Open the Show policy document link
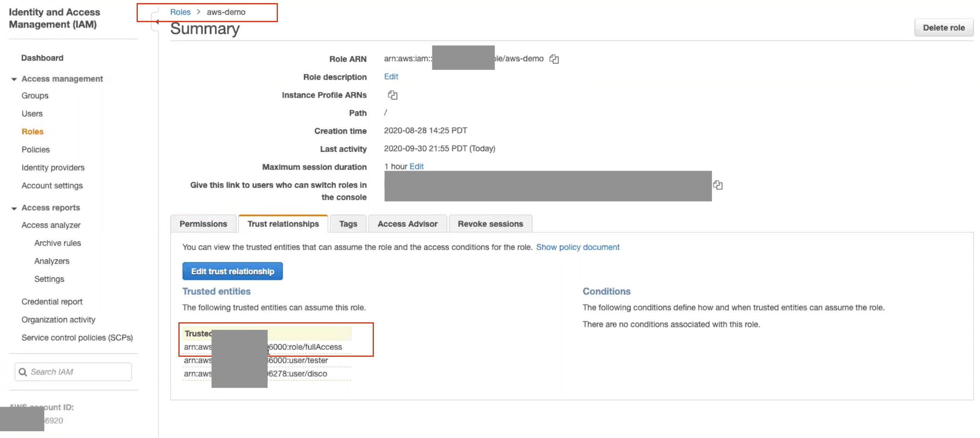The width and height of the screenshot is (980, 438). 577,247
